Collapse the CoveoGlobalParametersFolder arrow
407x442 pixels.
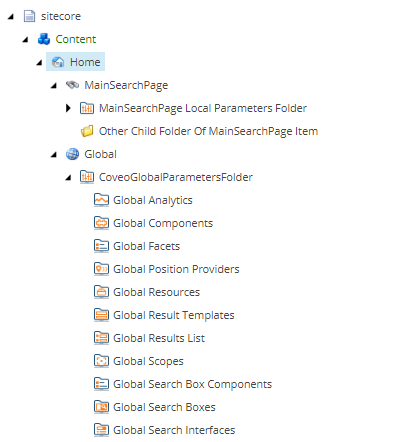coord(68,177)
